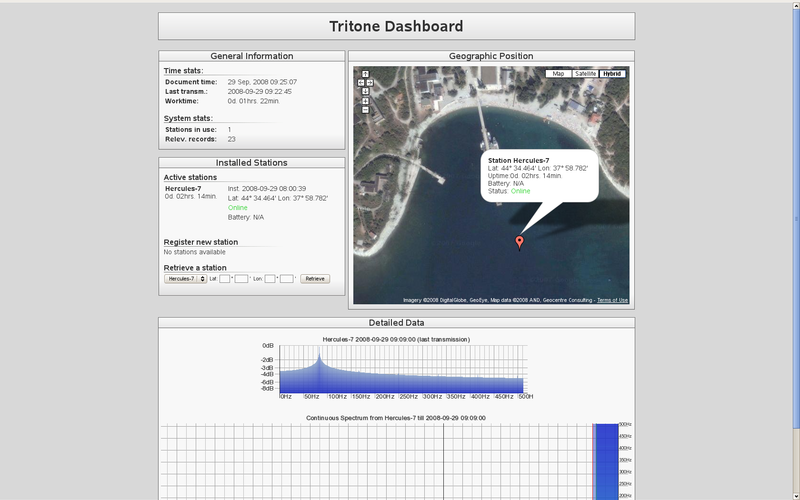Open the Terms of Use map link

tap(612, 300)
